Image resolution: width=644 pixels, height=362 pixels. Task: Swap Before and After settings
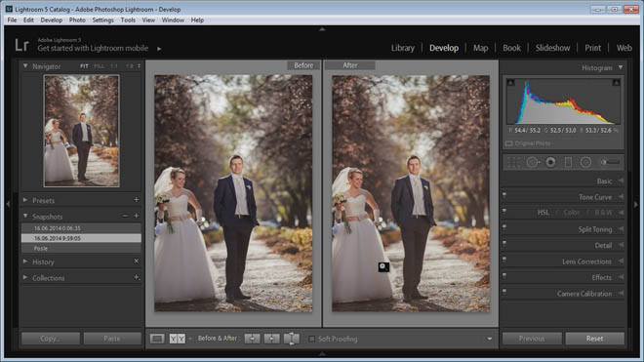[x=291, y=339]
